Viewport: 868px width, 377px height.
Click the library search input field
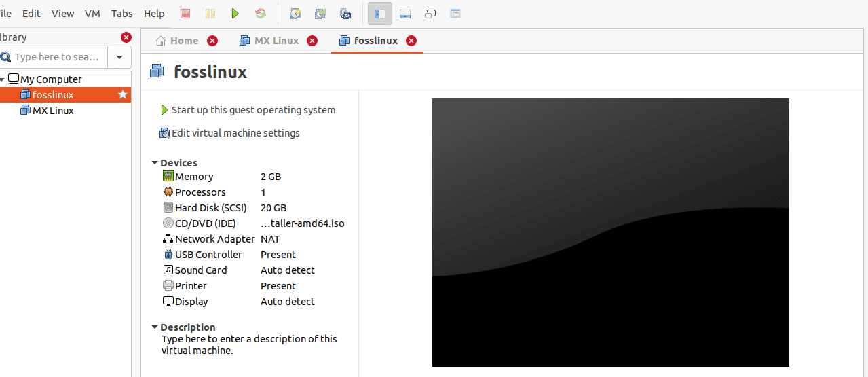tap(53, 57)
